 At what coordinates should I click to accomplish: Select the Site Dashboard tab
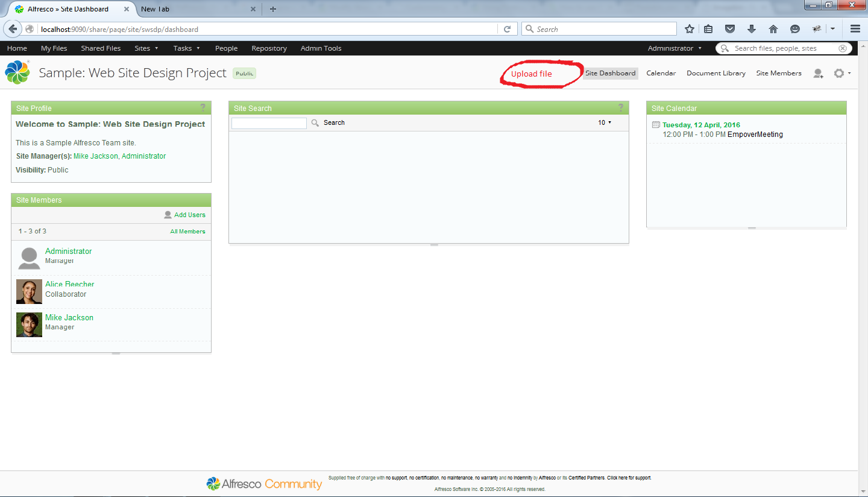point(610,73)
